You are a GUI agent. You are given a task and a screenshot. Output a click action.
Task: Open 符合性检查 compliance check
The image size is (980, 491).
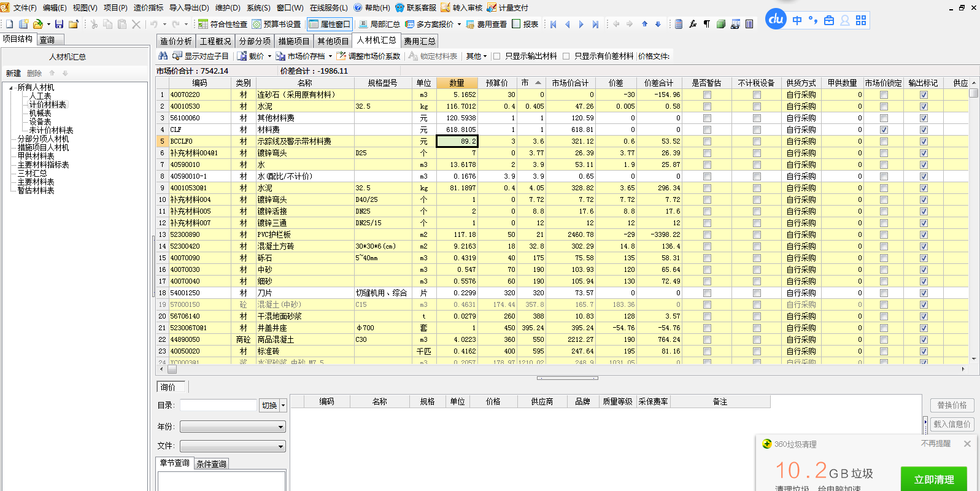click(223, 24)
